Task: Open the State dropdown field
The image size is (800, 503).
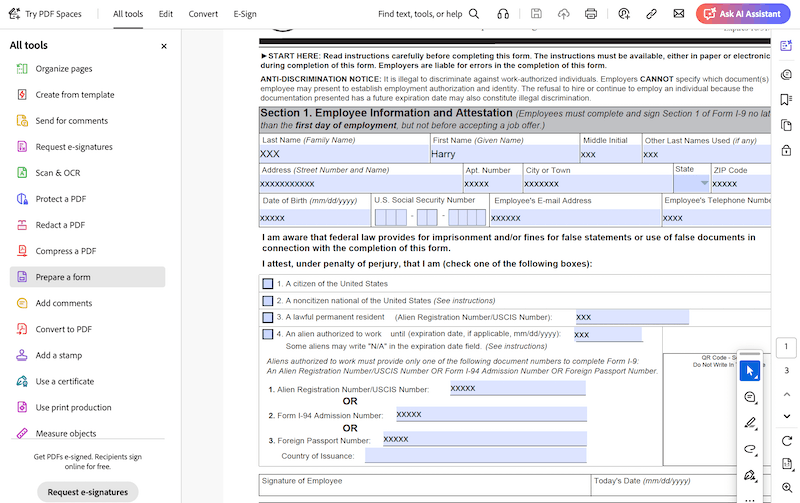Action: coord(692,183)
